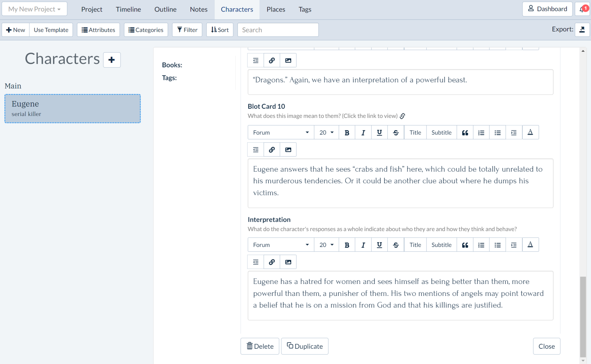Click the Export icon button
The image size is (591, 364).
tap(582, 29)
